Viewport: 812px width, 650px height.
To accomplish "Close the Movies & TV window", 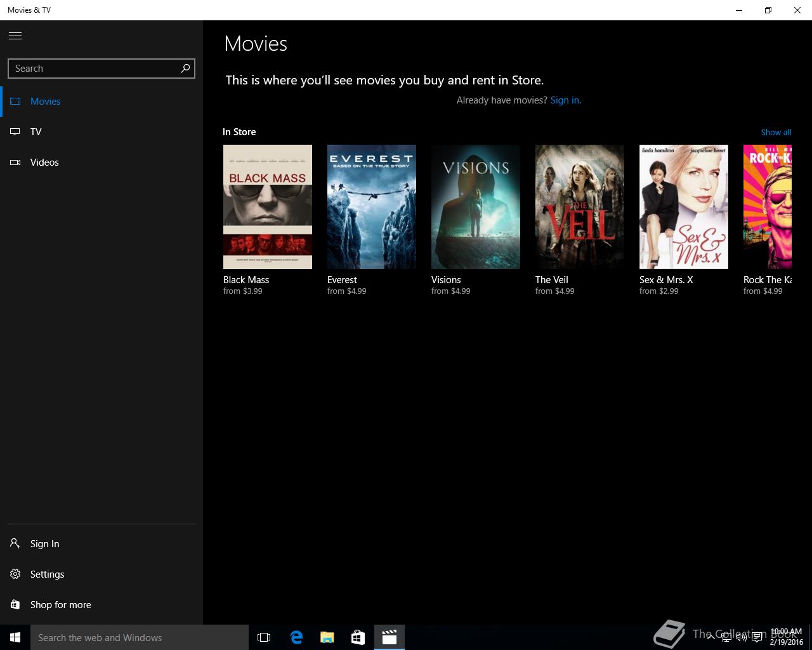I will (797, 10).
